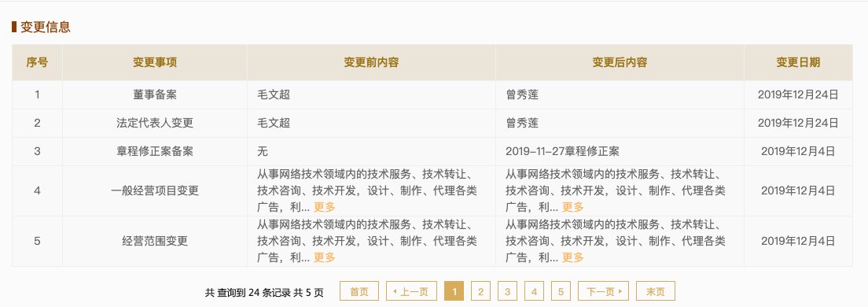Click the 变更日期 column header

tap(798, 62)
